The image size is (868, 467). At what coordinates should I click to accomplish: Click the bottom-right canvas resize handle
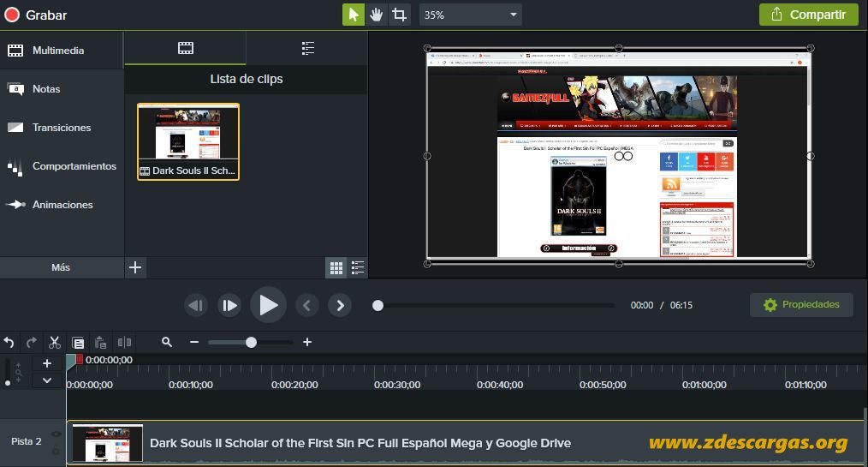[x=811, y=264]
